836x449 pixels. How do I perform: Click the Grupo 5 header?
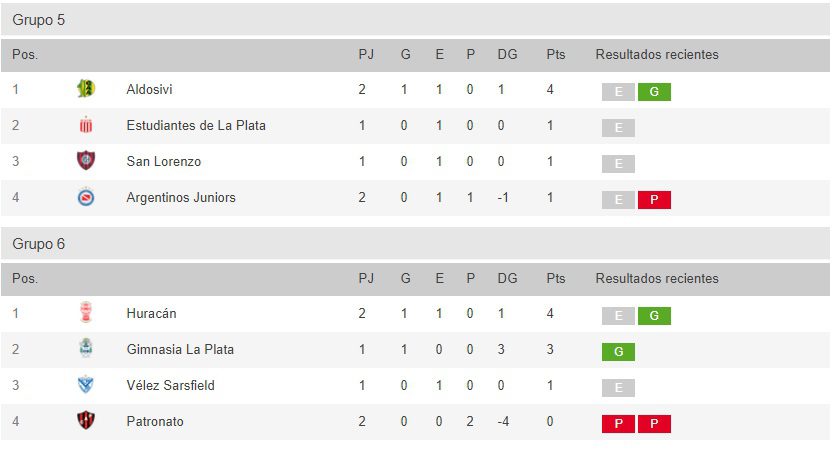[39, 19]
